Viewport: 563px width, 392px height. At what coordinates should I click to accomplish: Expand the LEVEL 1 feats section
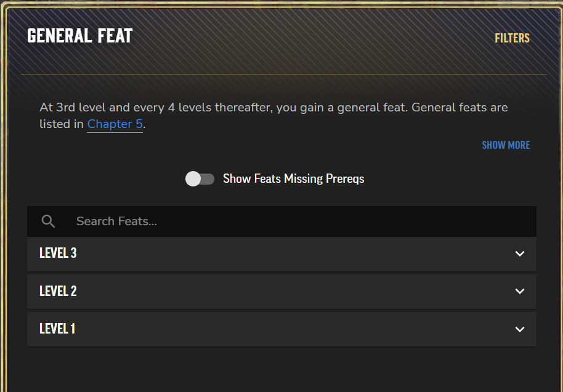[x=282, y=329]
